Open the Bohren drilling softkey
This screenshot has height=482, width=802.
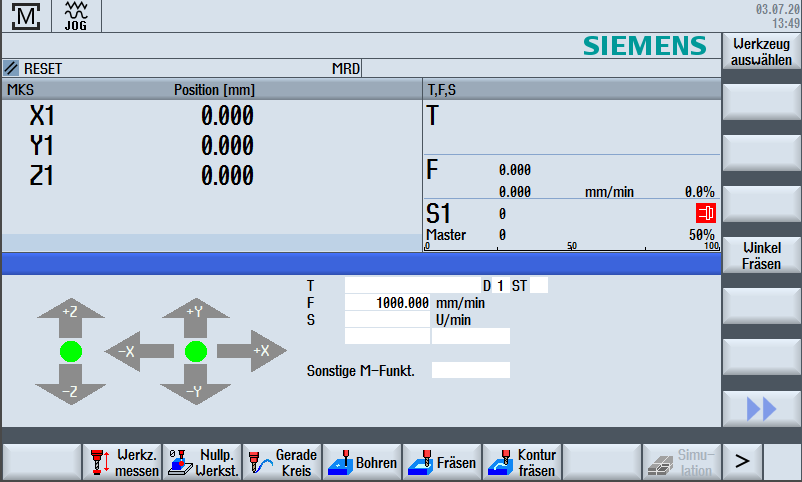(x=362, y=463)
